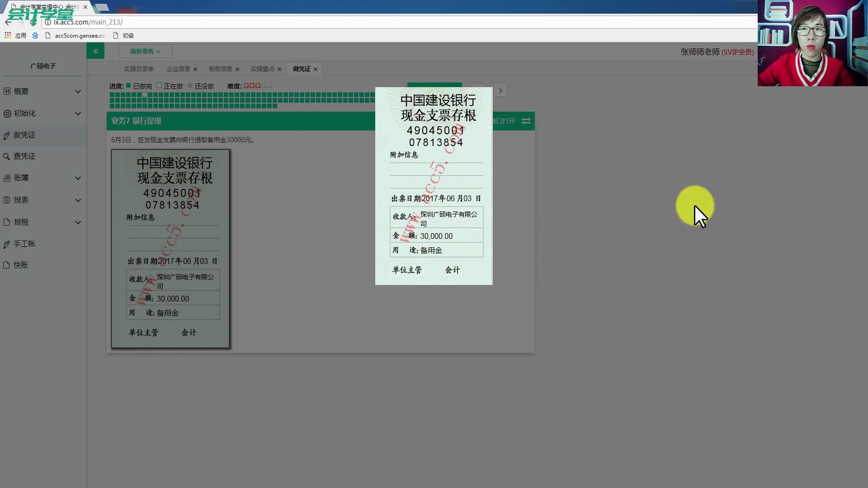Open the 商贸零售 dropdown
This screenshot has height=488, width=868.
point(145,52)
